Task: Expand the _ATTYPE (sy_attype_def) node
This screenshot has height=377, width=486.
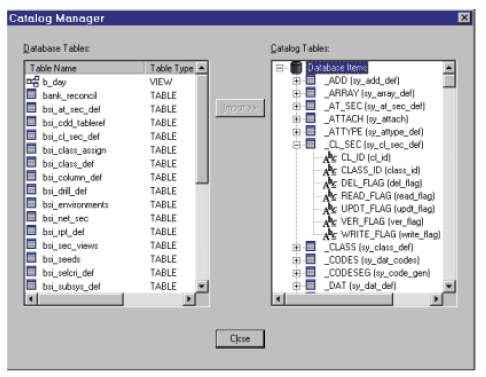Action: click(296, 132)
